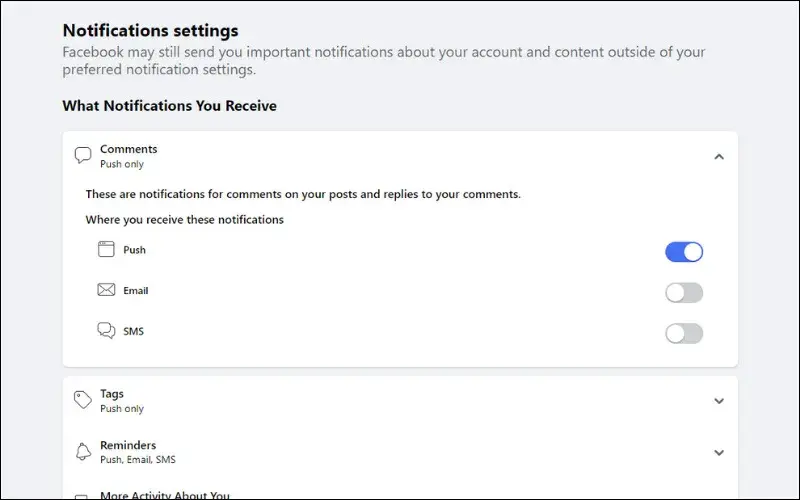Click the Reminders bell icon
The width and height of the screenshot is (800, 500).
[x=83, y=452]
